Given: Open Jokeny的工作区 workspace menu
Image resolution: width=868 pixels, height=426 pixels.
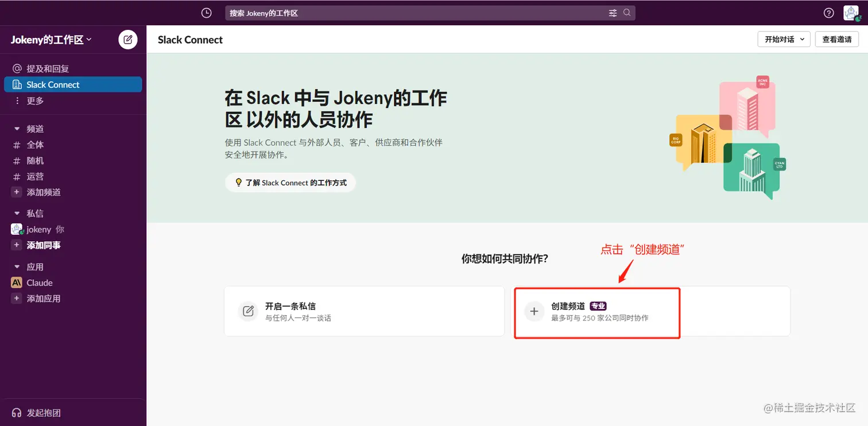Looking at the screenshot, I should tap(52, 40).
